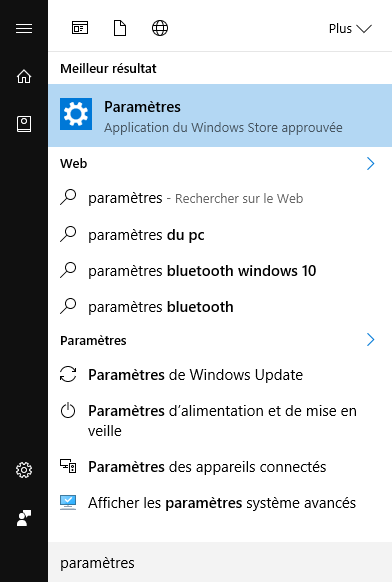Expand the Plus filter dropdown

point(350,29)
